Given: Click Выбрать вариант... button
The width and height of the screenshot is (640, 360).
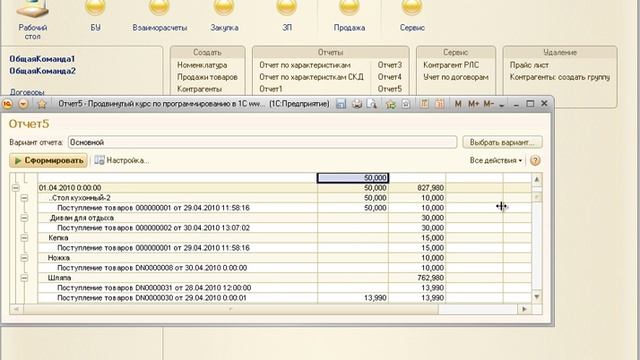Looking at the screenshot, I should (x=502, y=142).
